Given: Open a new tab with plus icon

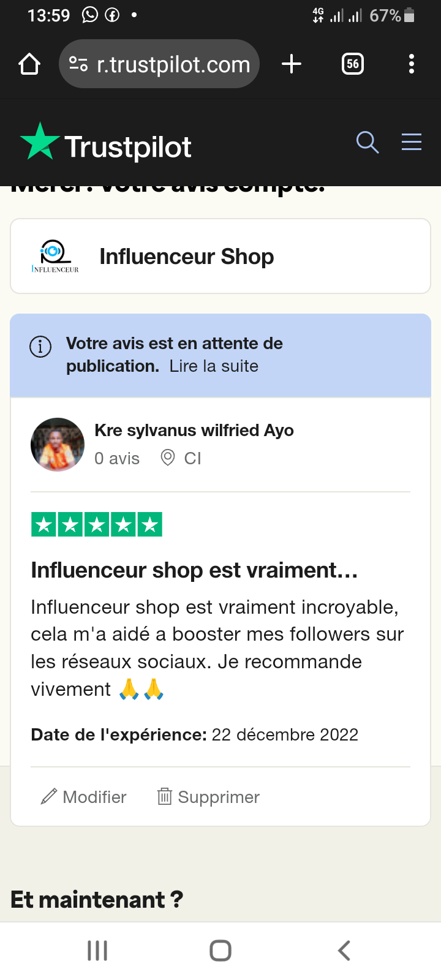Looking at the screenshot, I should 292,64.
